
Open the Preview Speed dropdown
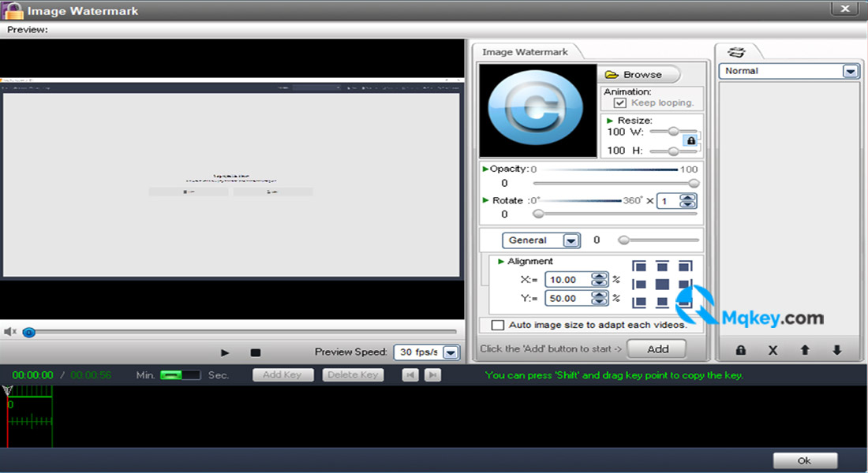[x=451, y=352]
